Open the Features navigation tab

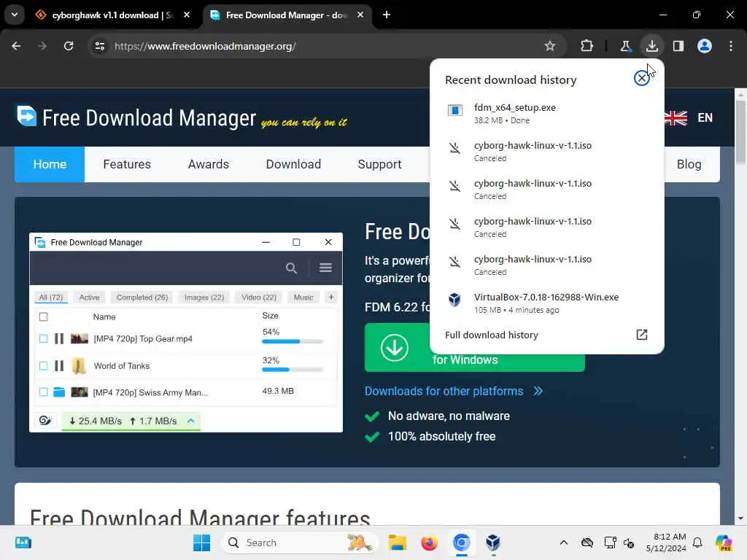click(127, 164)
